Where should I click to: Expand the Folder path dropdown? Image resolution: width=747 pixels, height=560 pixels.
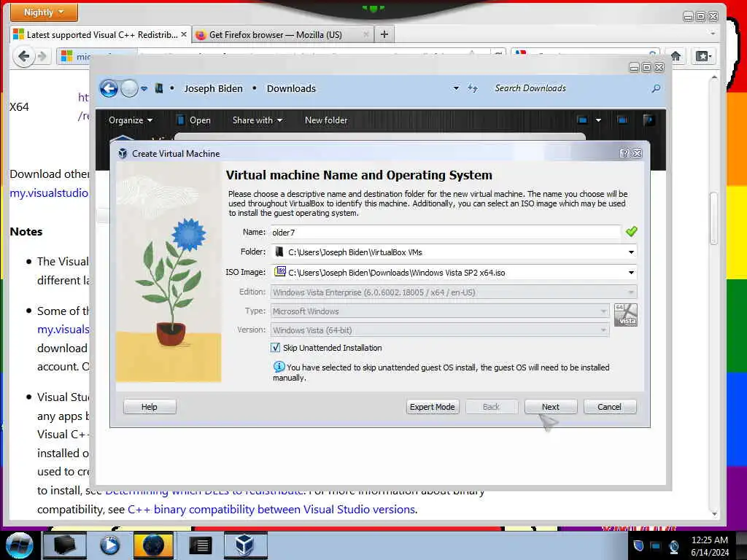[x=631, y=252]
